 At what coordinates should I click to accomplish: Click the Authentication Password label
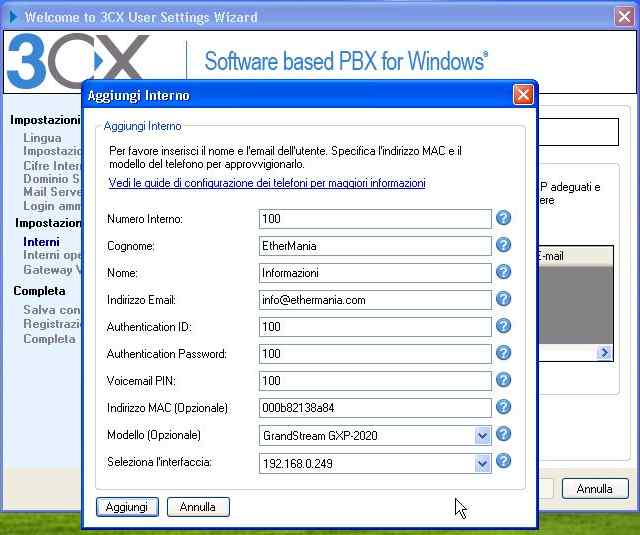[x=167, y=354]
